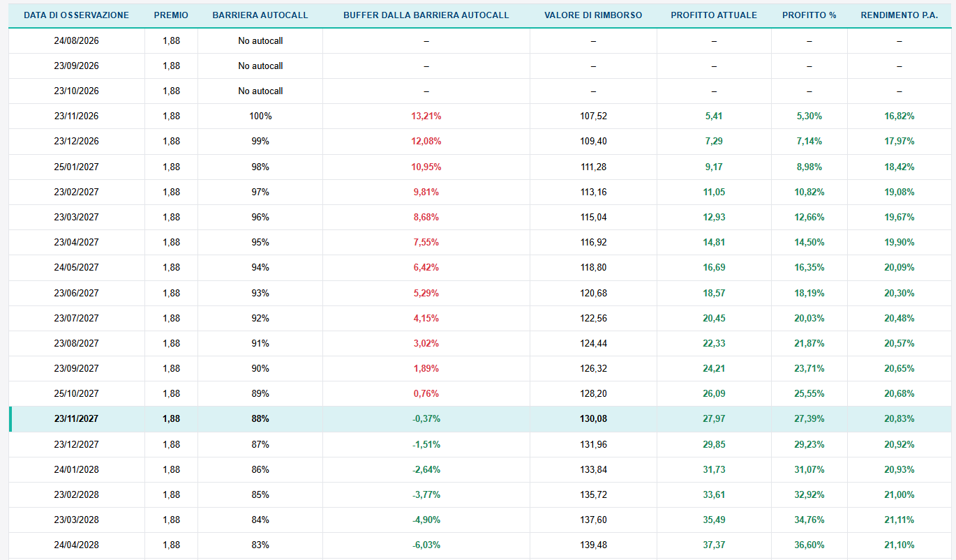
Task: Click the observation date 24/08/2026
Action: coord(76,40)
